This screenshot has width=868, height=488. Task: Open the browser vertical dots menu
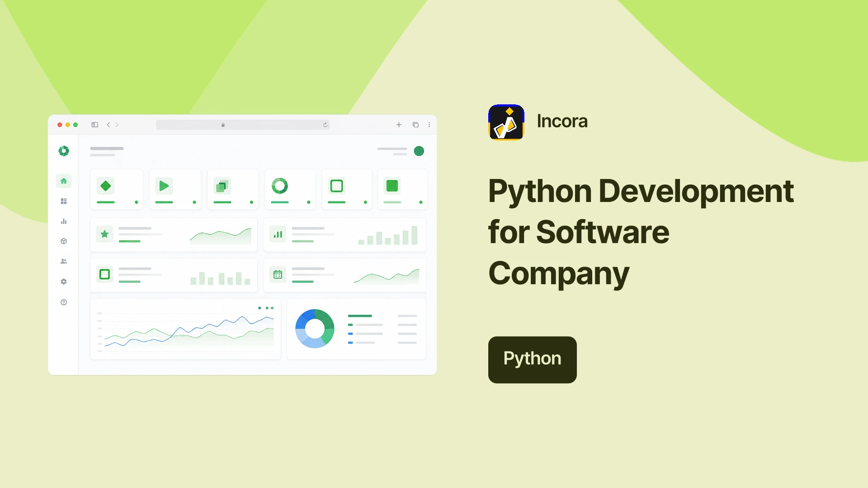tap(429, 125)
